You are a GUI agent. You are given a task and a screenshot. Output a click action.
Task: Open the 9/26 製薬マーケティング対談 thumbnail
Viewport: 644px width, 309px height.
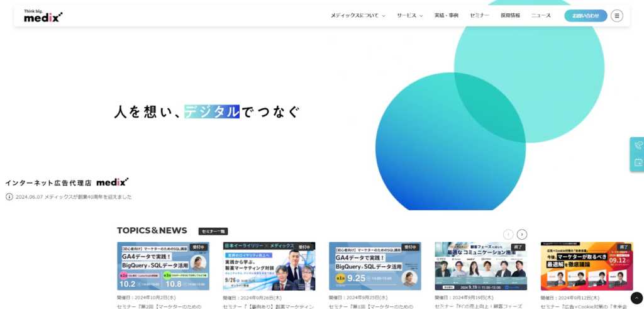tap(269, 266)
